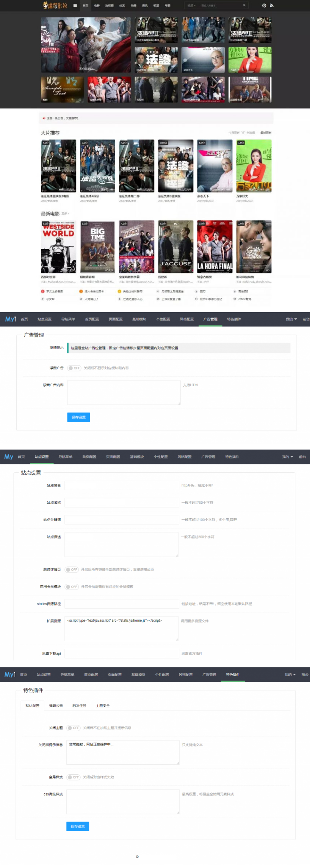Screen dimensions: 310x868
Task: Open the watch history clock icon
Action: 264,5
